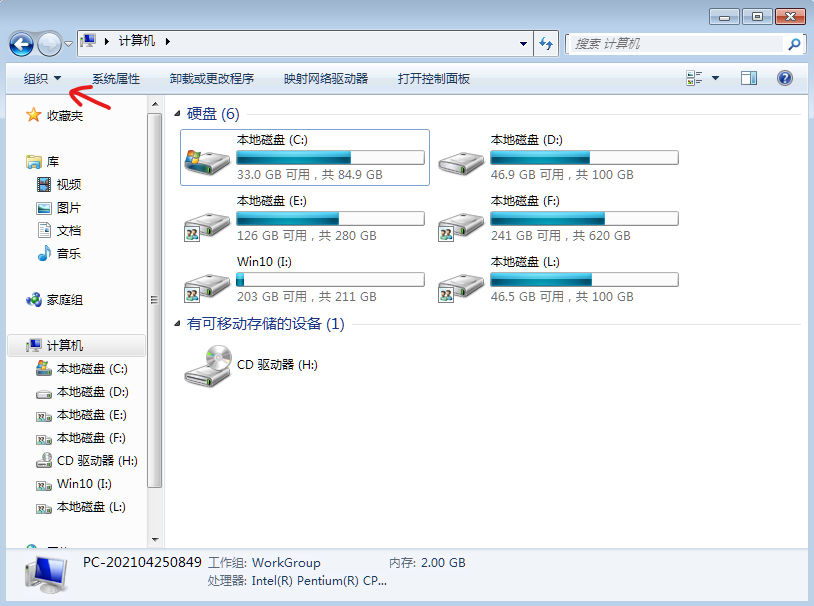This screenshot has width=814, height=606.
Task: Click the Refresh button beside address bar
Action: pyautogui.click(x=546, y=43)
